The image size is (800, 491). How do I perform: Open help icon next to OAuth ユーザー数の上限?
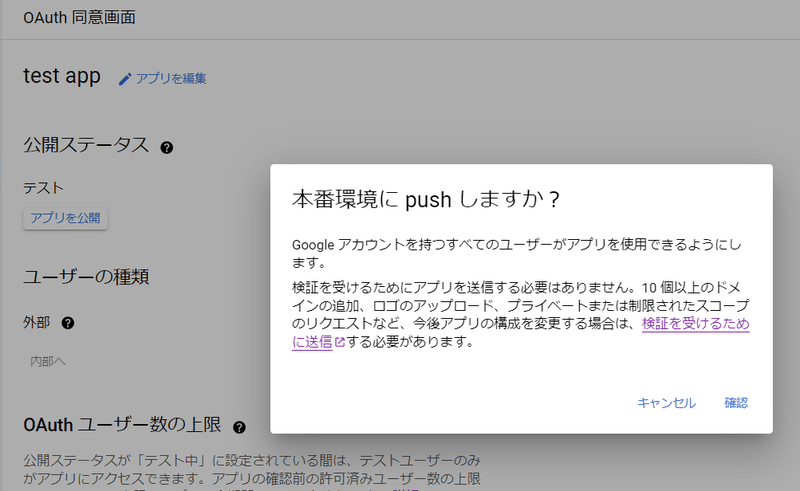pyautogui.click(x=239, y=427)
